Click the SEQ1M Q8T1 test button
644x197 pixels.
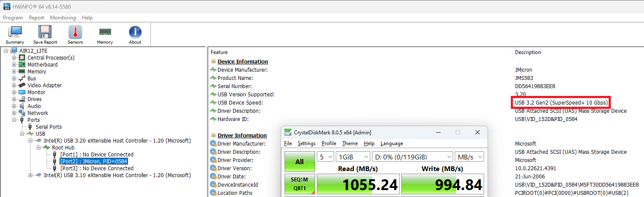point(300,184)
